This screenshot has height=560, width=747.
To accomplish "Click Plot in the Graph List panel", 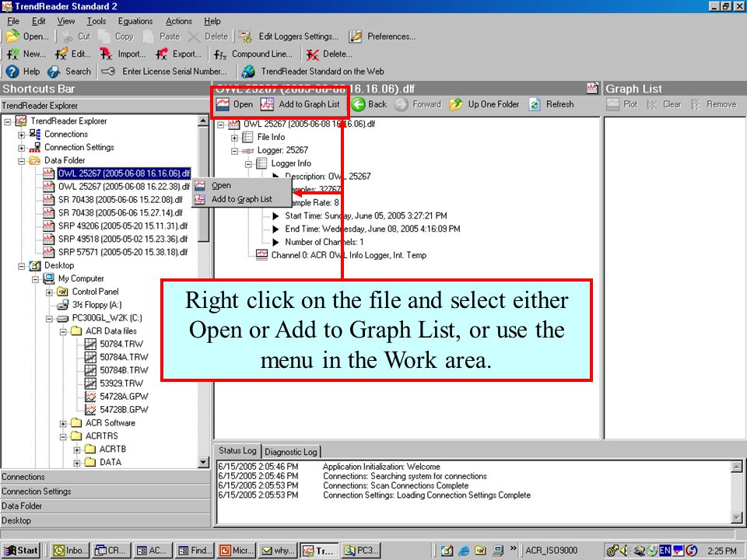I will (622, 103).
